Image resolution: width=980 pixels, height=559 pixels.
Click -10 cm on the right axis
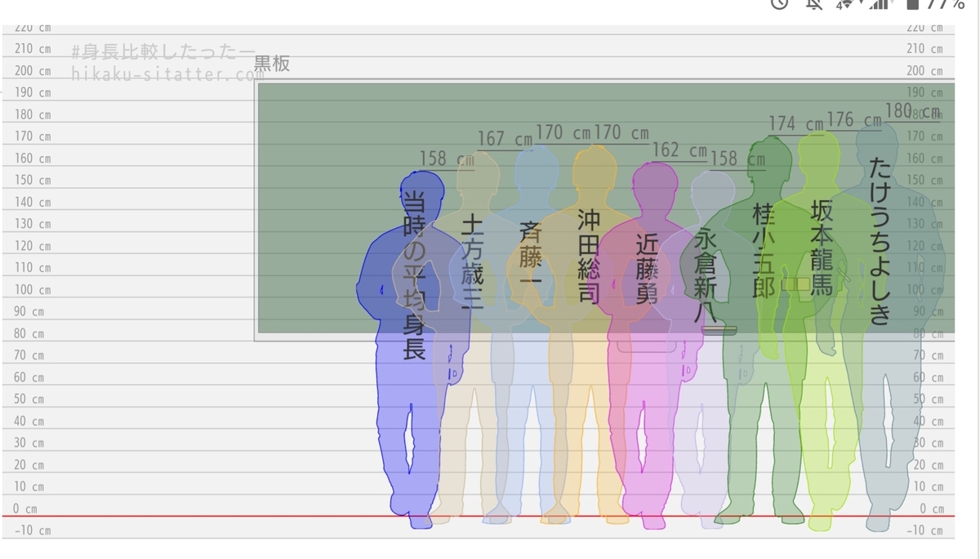tap(924, 531)
